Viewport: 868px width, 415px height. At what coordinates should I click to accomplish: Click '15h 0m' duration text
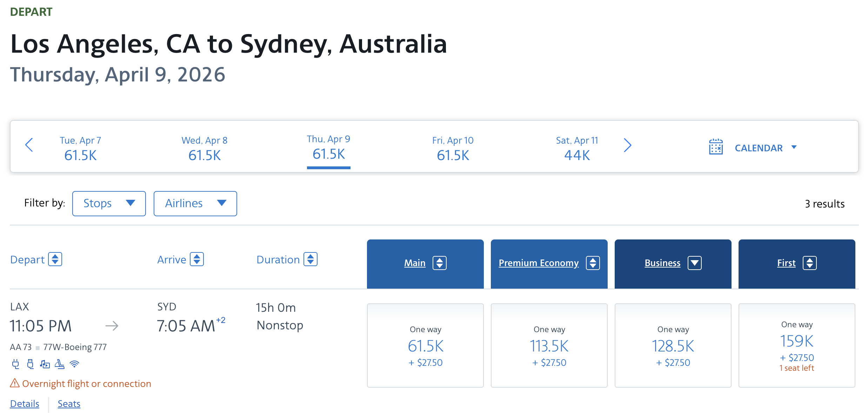pyautogui.click(x=276, y=308)
